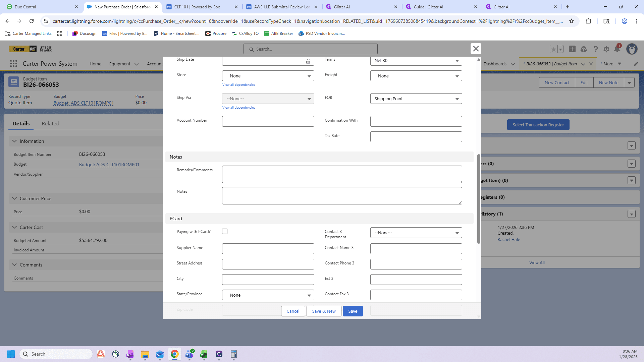
Task: Collapse the Information section
Action: 14,141
